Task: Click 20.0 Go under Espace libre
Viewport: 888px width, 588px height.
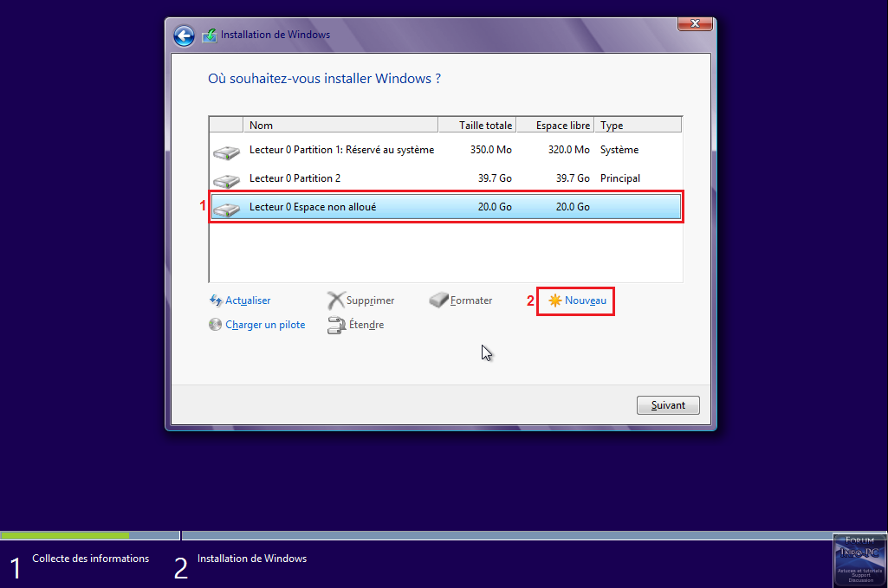Action: coord(573,207)
